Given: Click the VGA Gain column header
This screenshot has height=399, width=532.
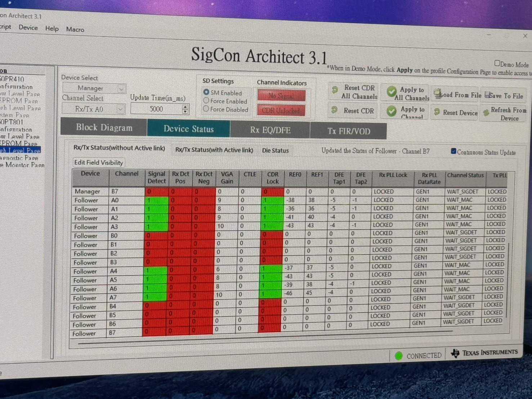Looking at the screenshot, I should (x=227, y=178).
